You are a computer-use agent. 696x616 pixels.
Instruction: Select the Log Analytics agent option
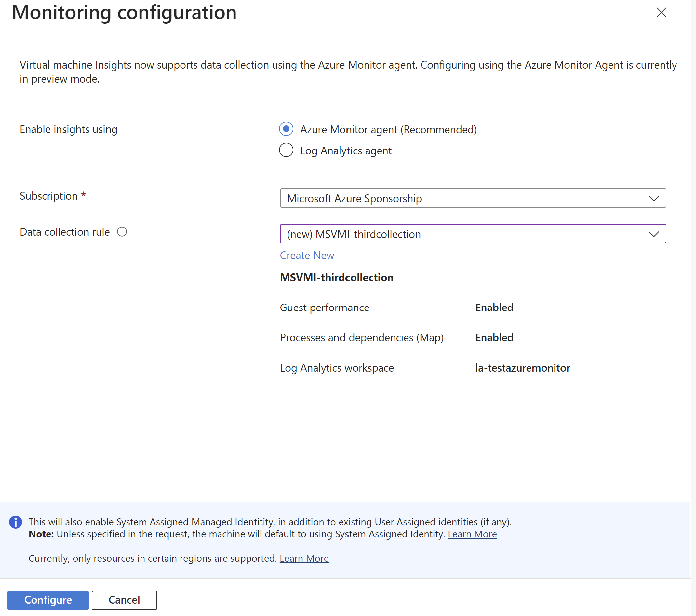pyautogui.click(x=286, y=150)
